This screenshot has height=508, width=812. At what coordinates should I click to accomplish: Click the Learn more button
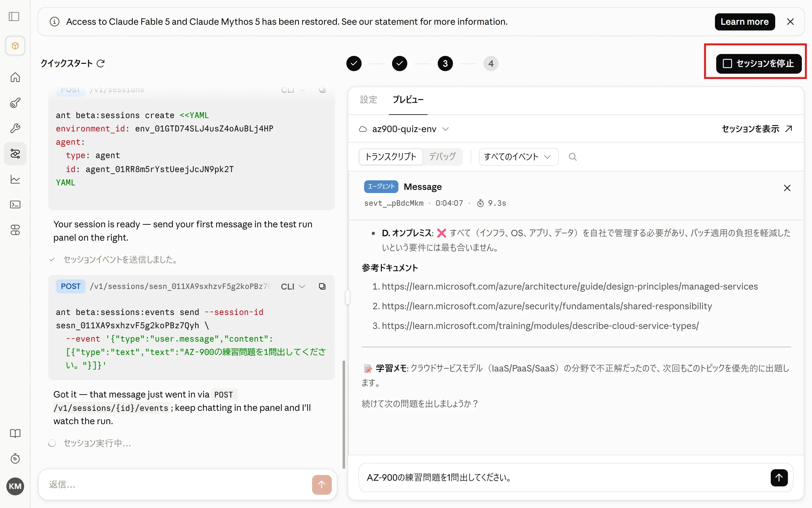[x=744, y=22]
